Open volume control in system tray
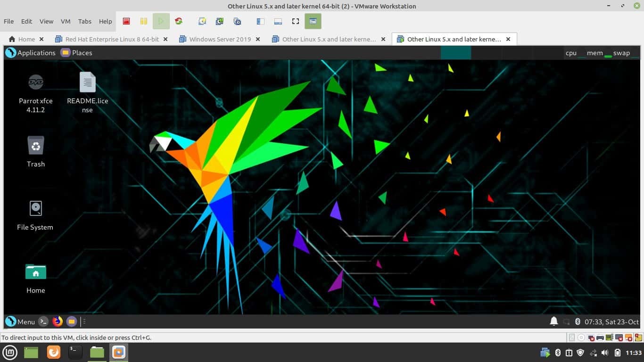Viewport: 644px width, 362px height. pos(605,353)
